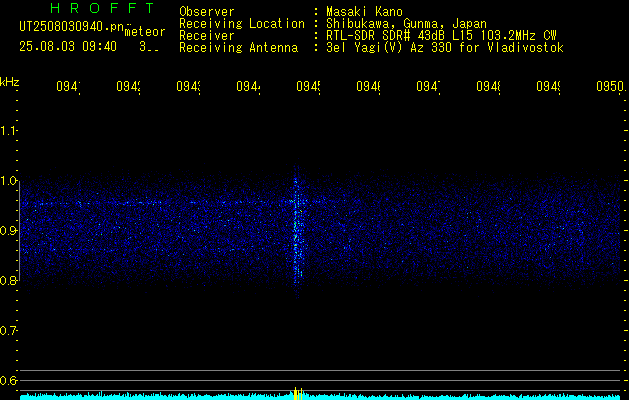Viewport: 629px width, 400px height.
Task: Click the 0.7 kHz frequency axis label
Action: coord(9,331)
